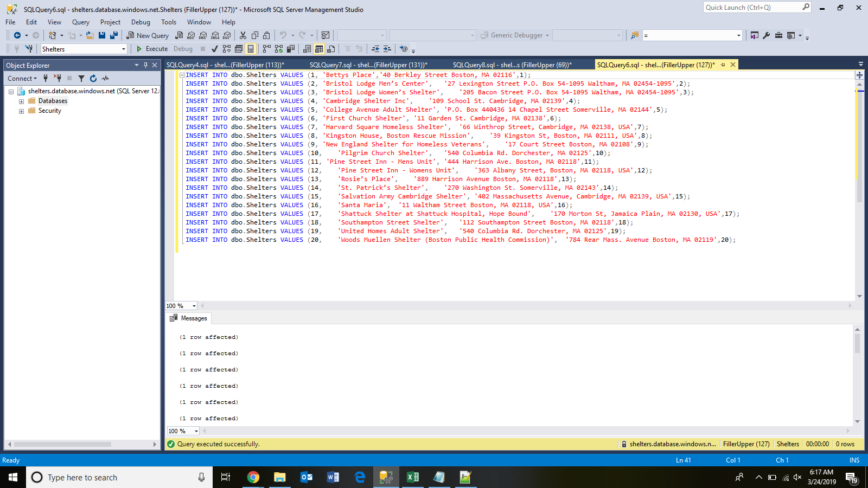Click the MDX query icon
The width and height of the screenshot is (868, 488).
(191, 35)
